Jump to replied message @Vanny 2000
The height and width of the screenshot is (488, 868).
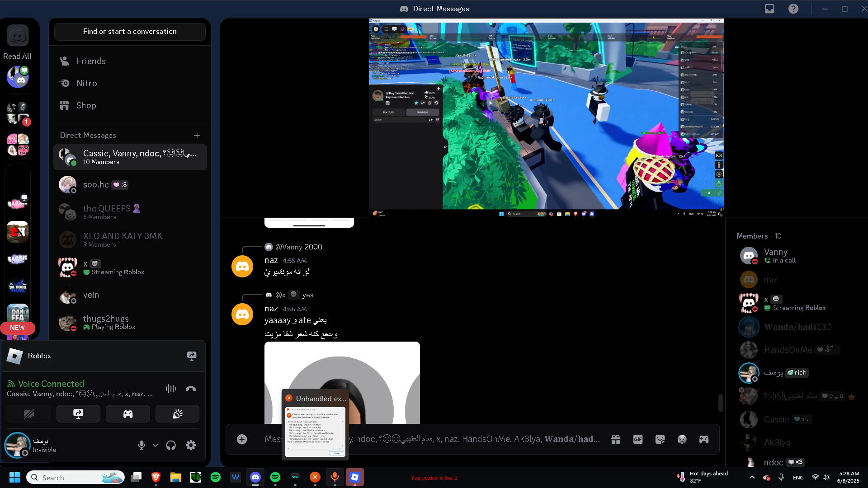click(x=298, y=247)
